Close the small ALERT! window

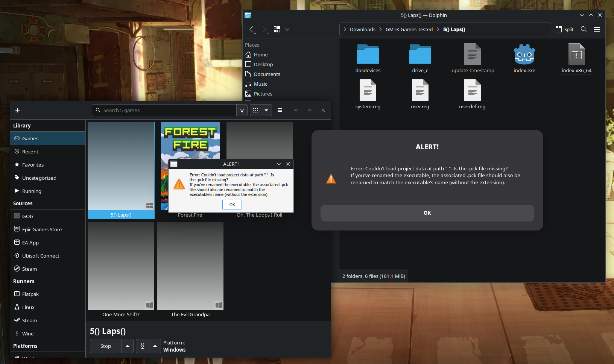pyautogui.click(x=288, y=164)
